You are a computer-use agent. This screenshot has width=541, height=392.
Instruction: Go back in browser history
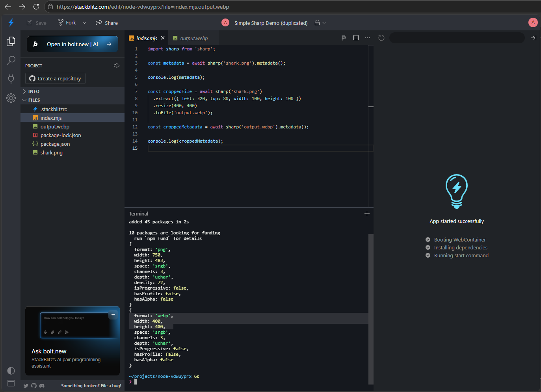click(8, 7)
